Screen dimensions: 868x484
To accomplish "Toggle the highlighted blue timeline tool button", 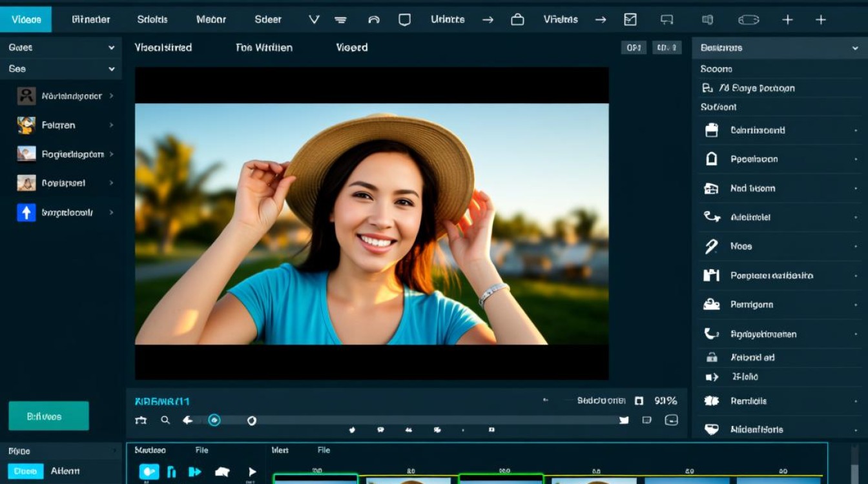I will click(x=149, y=472).
